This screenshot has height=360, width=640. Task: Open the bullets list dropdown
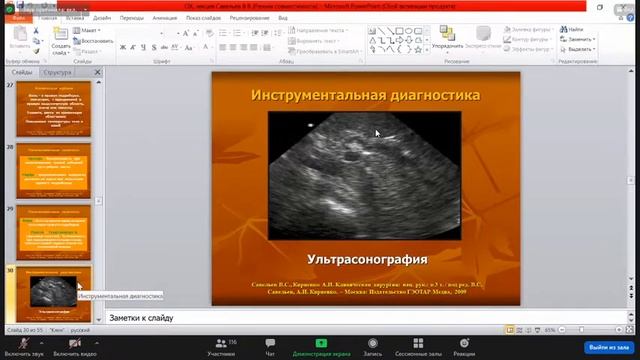click(x=224, y=33)
